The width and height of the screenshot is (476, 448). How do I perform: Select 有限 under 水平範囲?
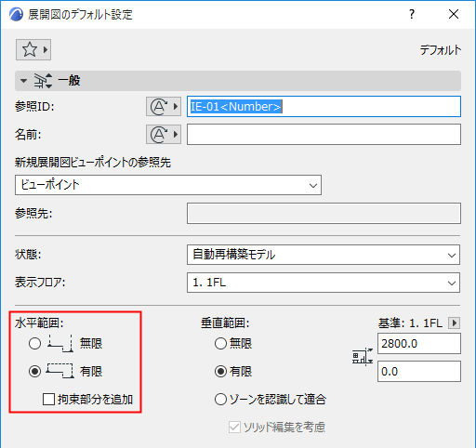(x=34, y=371)
